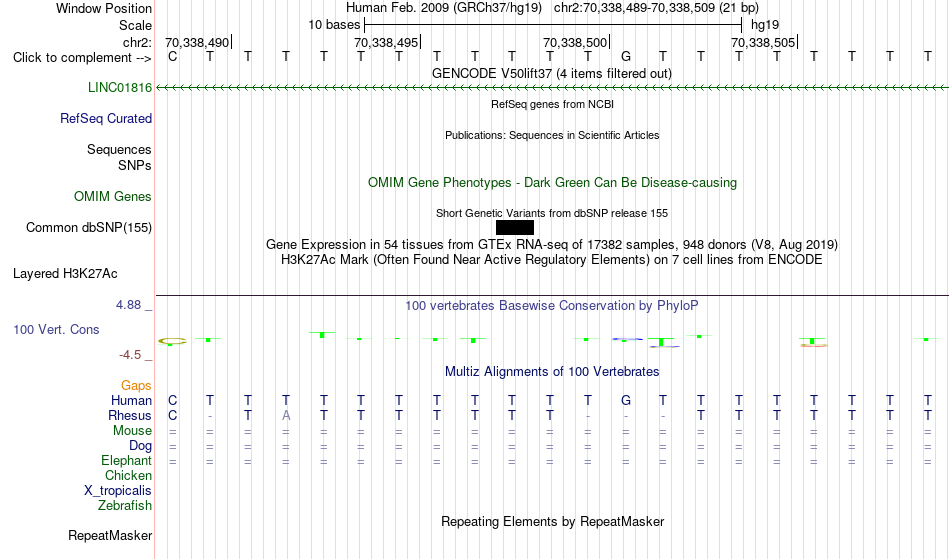
Task: Click the black dbSNP variant block
Action: click(x=515, y=227)
